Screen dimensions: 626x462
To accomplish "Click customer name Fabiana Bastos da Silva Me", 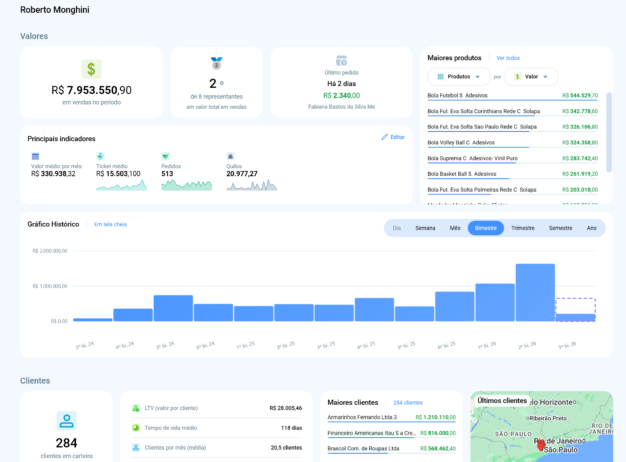I will 341,107.
